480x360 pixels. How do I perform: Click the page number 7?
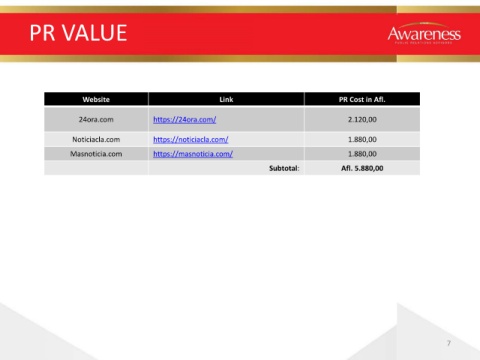coord(449,343)
